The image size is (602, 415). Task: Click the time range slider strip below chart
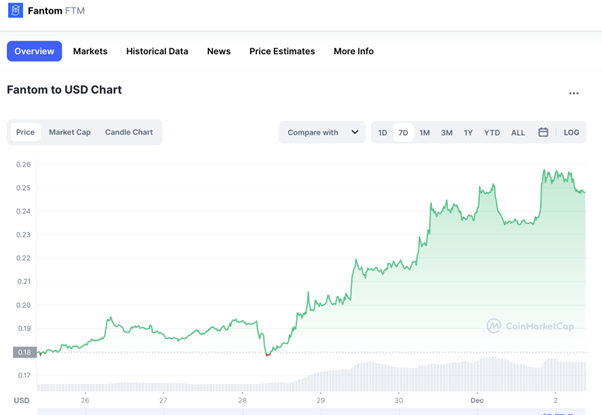(x=312, y=412)
